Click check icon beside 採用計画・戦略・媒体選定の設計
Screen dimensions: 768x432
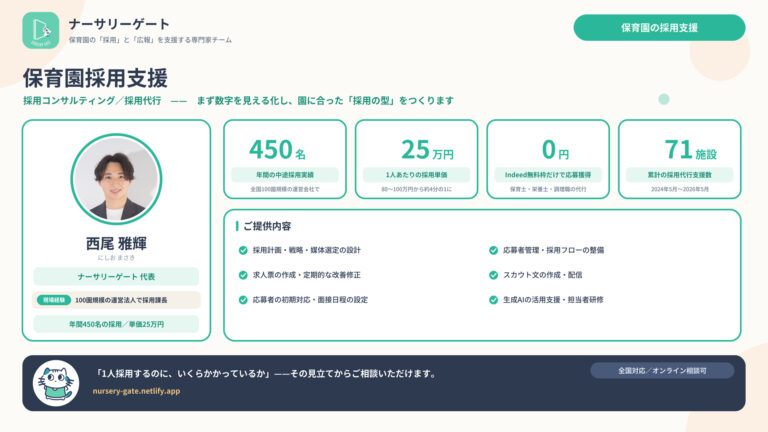243,250
